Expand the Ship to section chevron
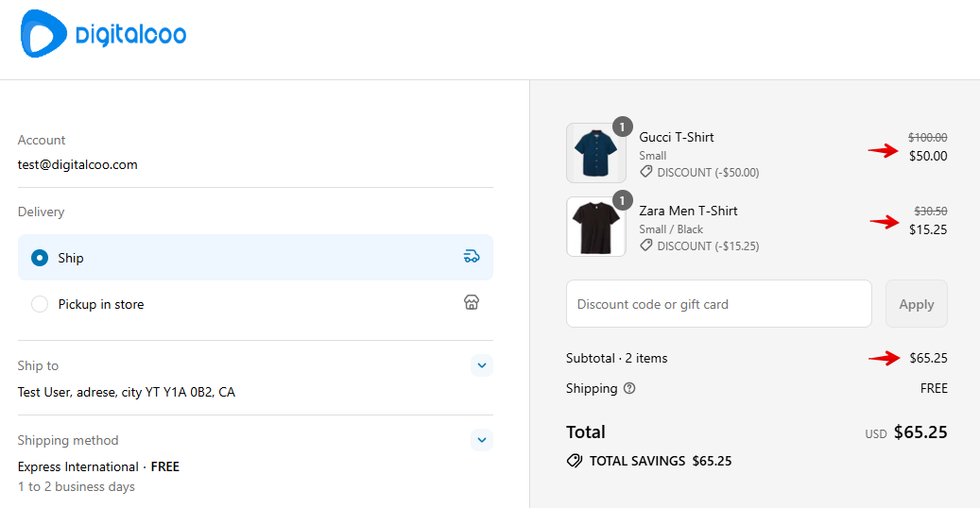The image size is (980, 508). (481, 365)
